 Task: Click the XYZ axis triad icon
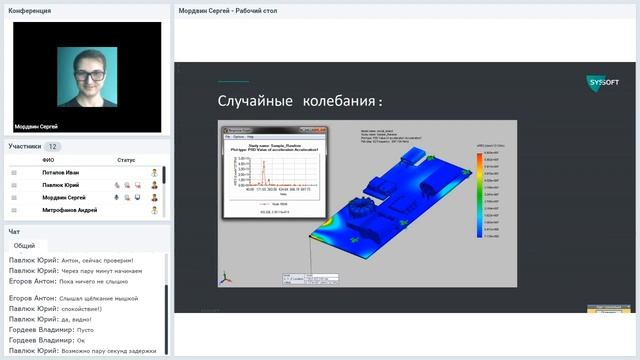[225, 278]
